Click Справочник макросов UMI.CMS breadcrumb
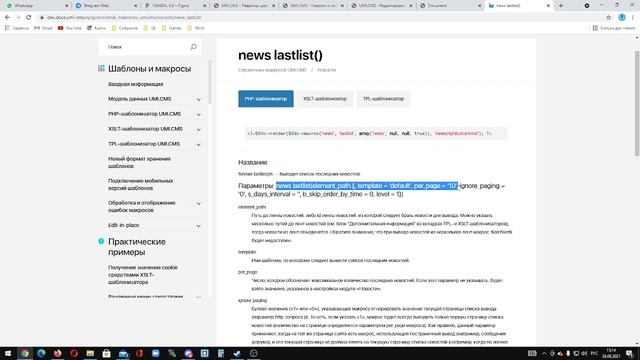The width and height of the screenshot is (640, 360). pos(272,70)
